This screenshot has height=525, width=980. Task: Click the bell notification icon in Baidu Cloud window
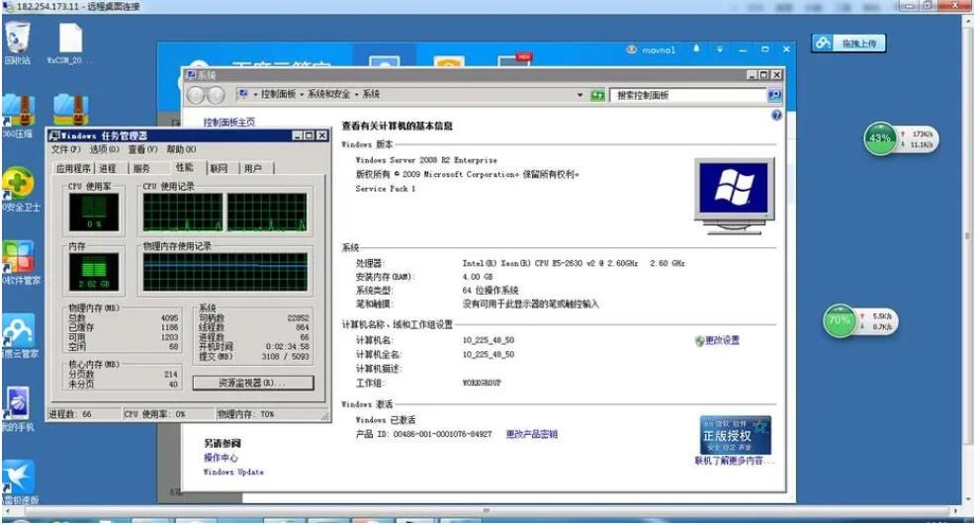(x=697, y=48)
